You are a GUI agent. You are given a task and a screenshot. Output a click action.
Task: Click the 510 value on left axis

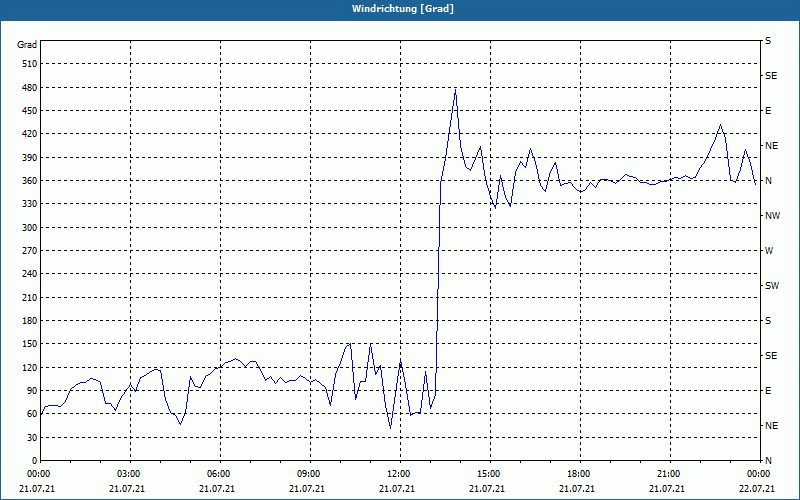click(x=30, y=64)
